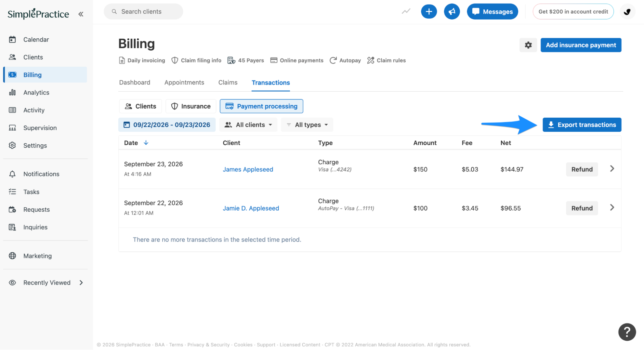644x350 pixels.
Task: Select Billing in the sidebar
Action: pos(45,75)
